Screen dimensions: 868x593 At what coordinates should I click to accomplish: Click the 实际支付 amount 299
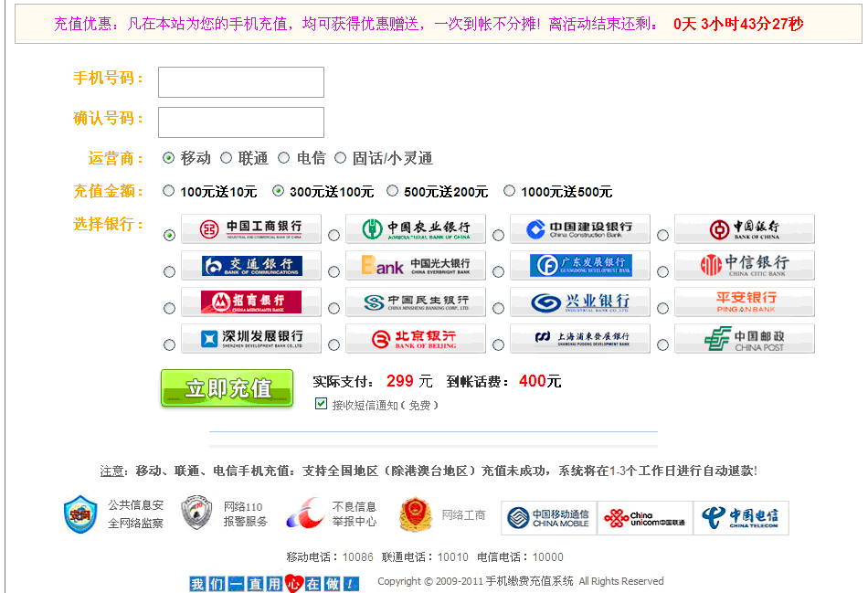pos(400,381)
